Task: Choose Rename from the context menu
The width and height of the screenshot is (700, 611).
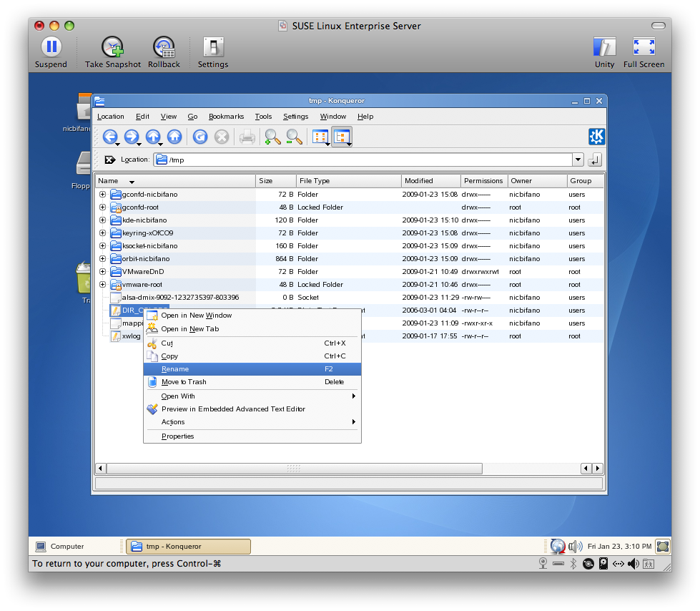Action: tap(252, 369)
